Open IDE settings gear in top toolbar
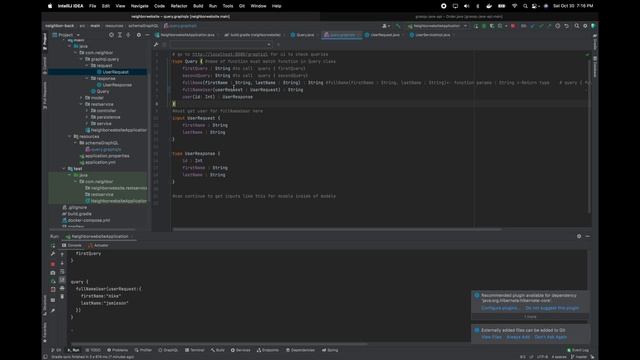640x360 pixels. click(585, 26)
